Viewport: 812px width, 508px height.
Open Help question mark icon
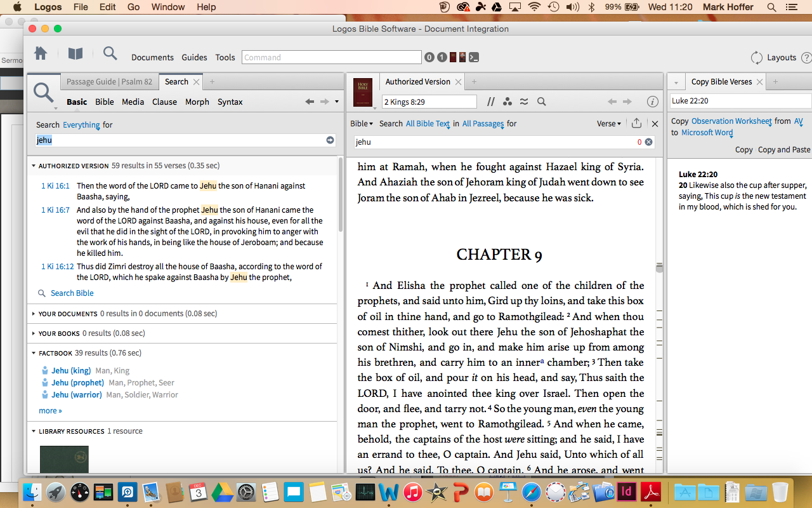(806, 57)
